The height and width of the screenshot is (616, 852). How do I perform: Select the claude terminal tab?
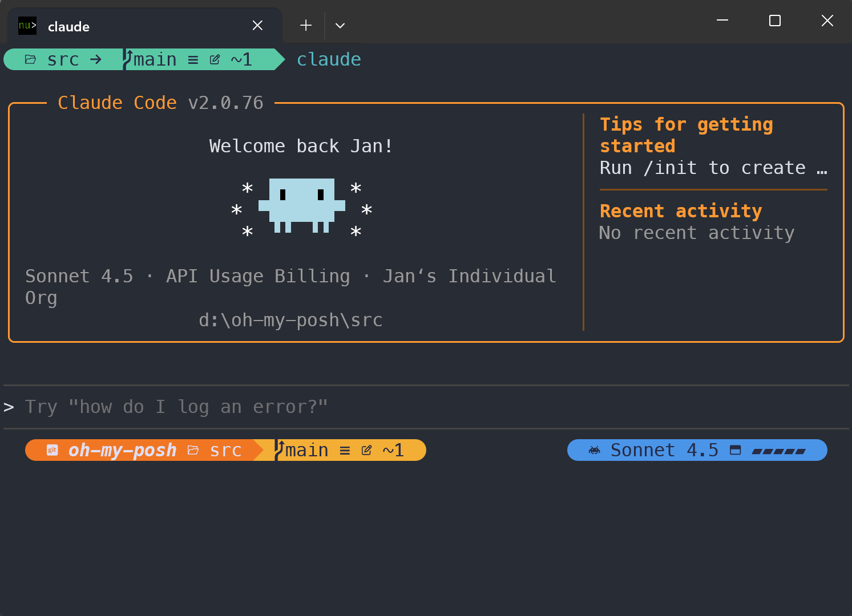(68, 26)
